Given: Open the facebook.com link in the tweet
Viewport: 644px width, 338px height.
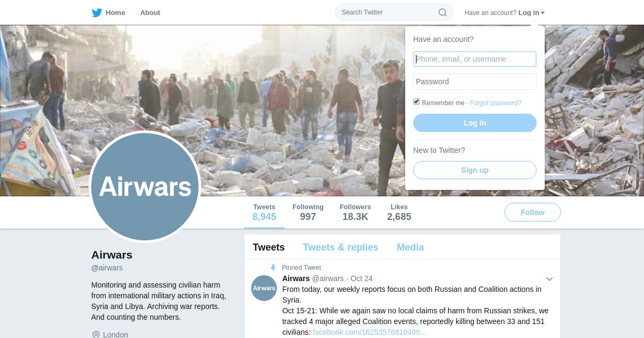Looking at the screenshot, I should tap(370, 332).
